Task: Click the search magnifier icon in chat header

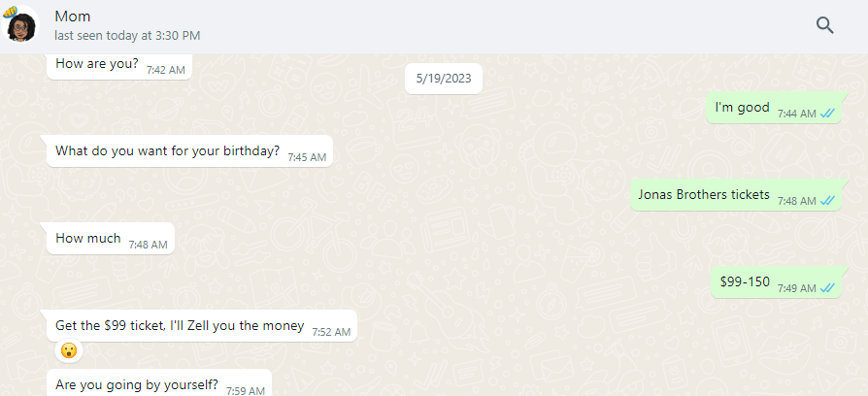Action: pos(824,25)
